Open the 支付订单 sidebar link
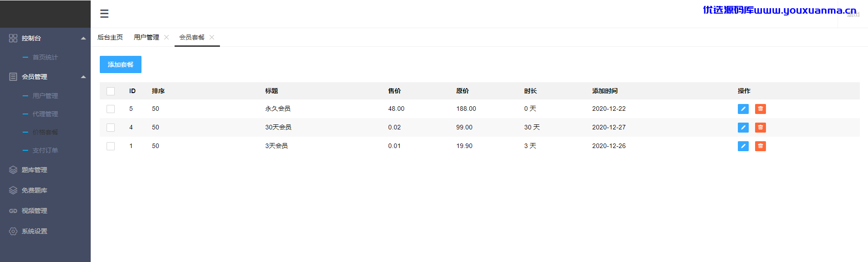The width and height of the screenshot is (868, 262). click(45, 150)
